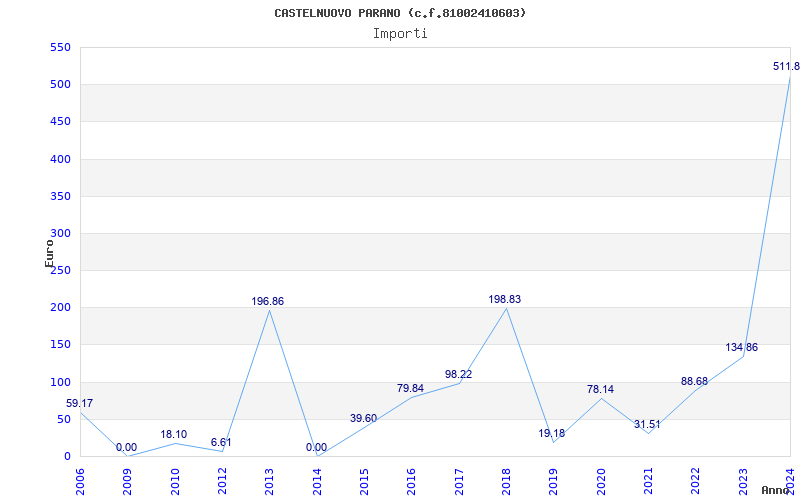The width and height of the screenshot is (800, 500).
Task: Click the 50 y-axis tick label
Action: 64,419
